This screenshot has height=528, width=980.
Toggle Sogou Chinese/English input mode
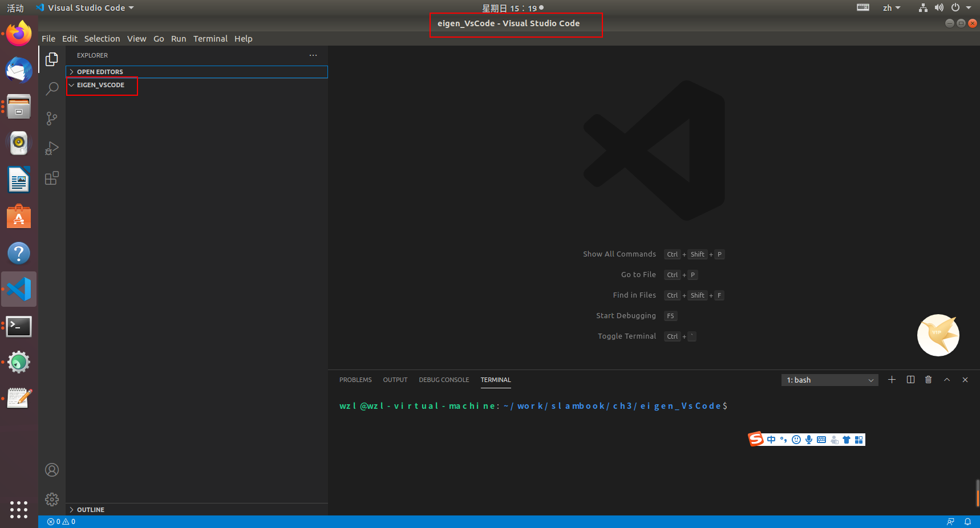(x=771, y=440)
